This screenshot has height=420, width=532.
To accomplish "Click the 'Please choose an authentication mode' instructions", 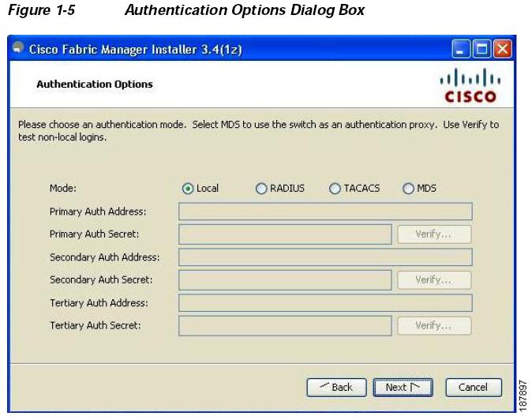I will tap(259, 131).
